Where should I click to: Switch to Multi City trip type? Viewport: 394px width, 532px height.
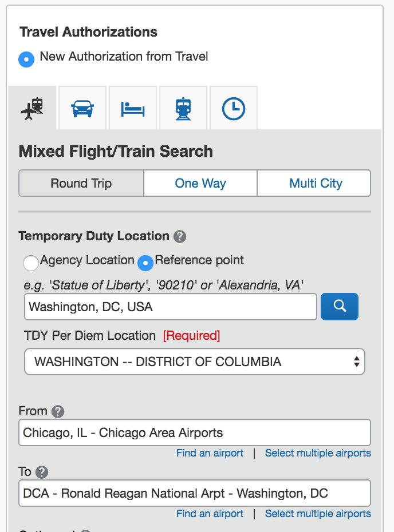(316, 184)
